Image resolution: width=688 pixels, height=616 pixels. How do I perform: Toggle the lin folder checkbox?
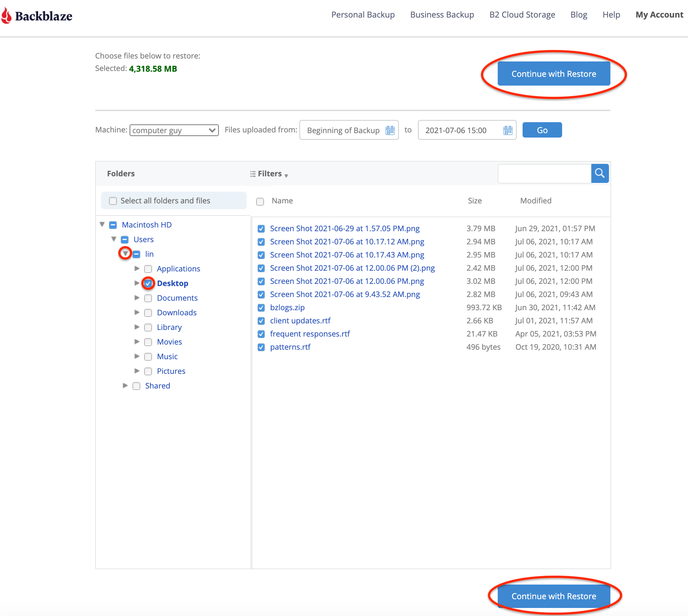[x=137, y=254]
